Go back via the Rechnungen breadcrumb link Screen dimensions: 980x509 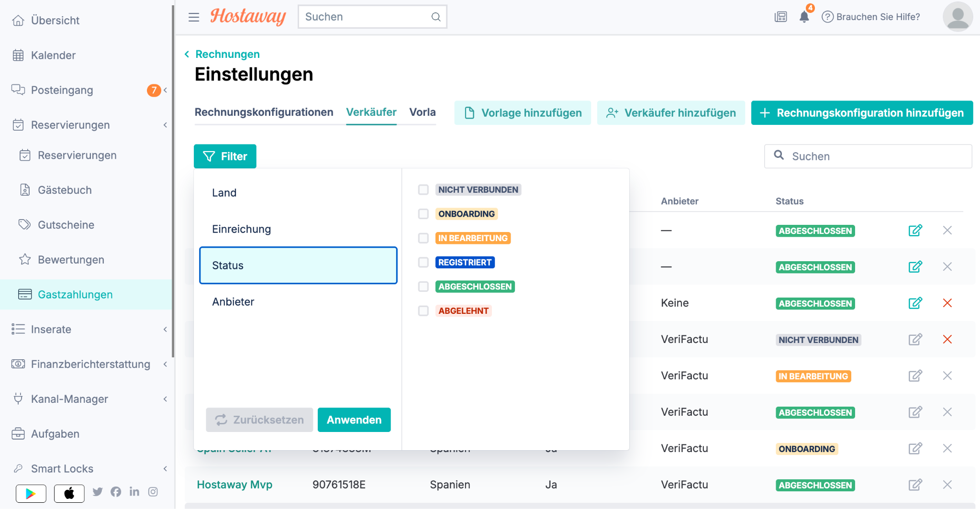pos(227,54)
